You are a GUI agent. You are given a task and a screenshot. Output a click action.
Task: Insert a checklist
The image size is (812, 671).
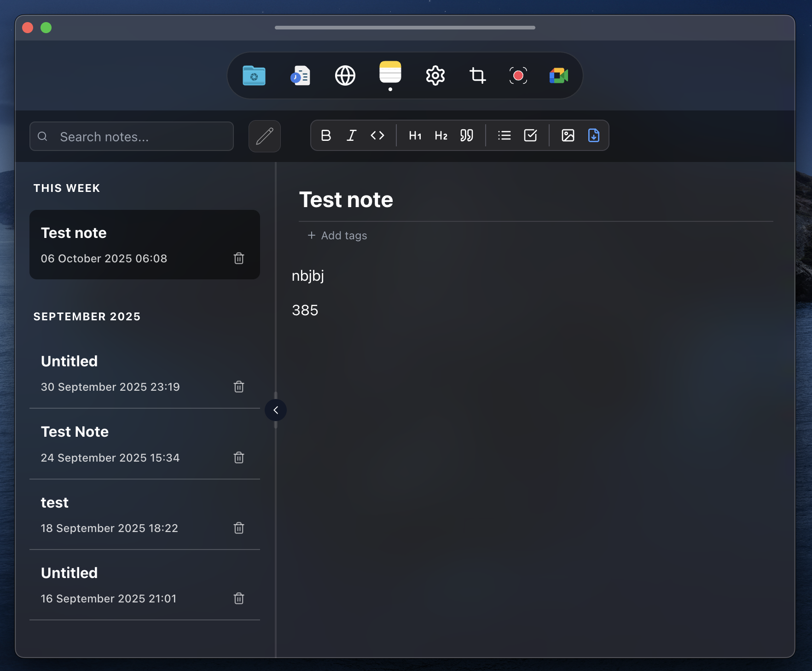click(x=530, y=135)
